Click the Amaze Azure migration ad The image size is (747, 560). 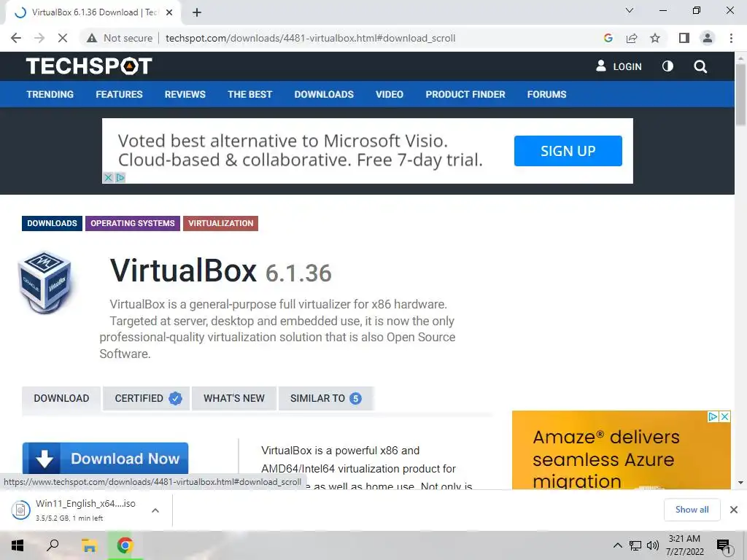coord(622,450)
